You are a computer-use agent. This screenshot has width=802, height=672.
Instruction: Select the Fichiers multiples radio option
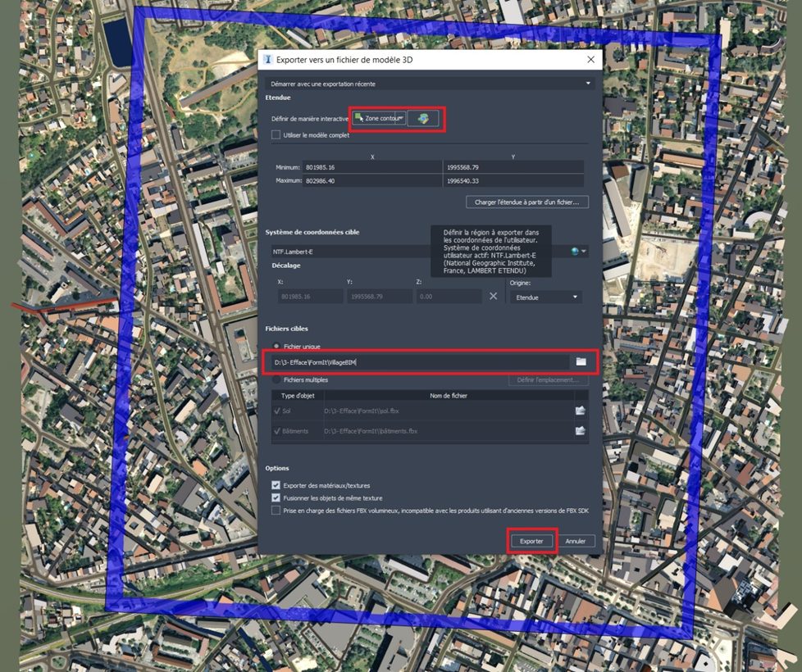click(276, 380)
